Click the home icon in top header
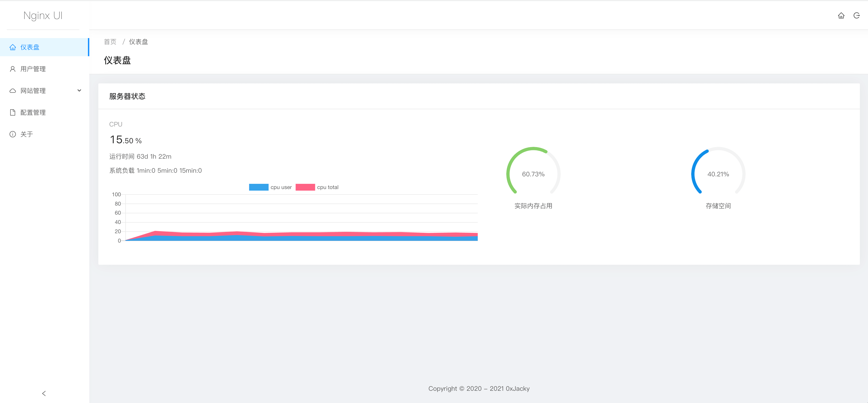The height and width of the screenshot is (403, 868). 841,15
